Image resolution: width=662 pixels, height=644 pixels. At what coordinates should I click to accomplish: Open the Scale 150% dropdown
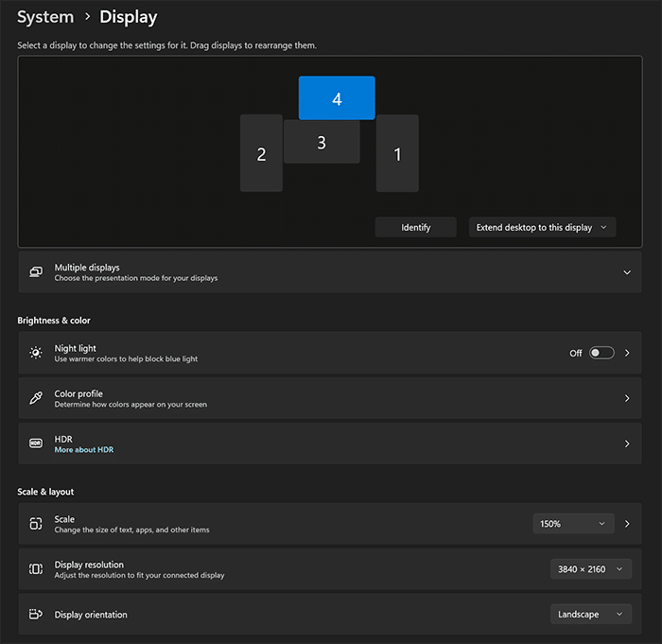[x=573, y=524]
